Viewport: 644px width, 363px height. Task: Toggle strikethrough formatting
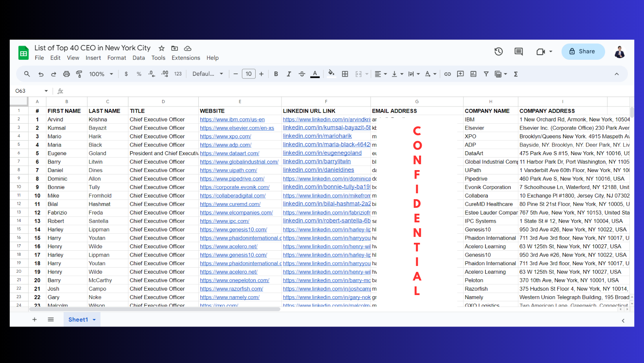(302, 74)
